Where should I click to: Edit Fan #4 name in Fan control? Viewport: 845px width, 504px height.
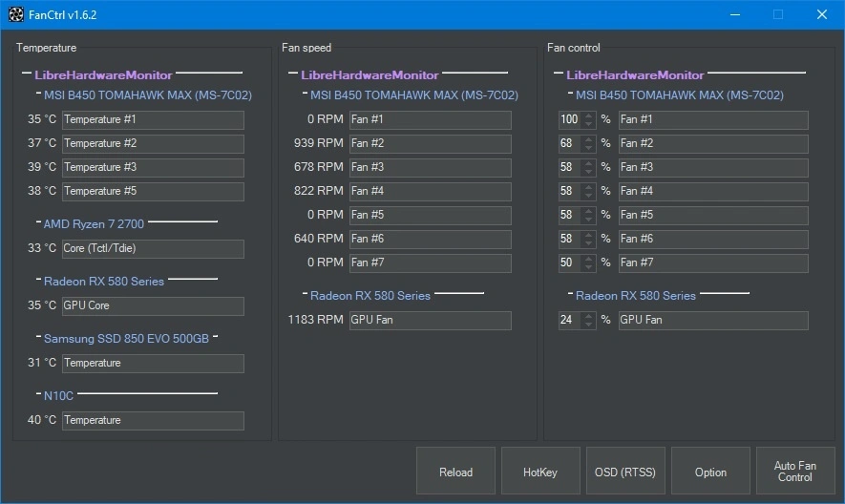pos(713,191)
